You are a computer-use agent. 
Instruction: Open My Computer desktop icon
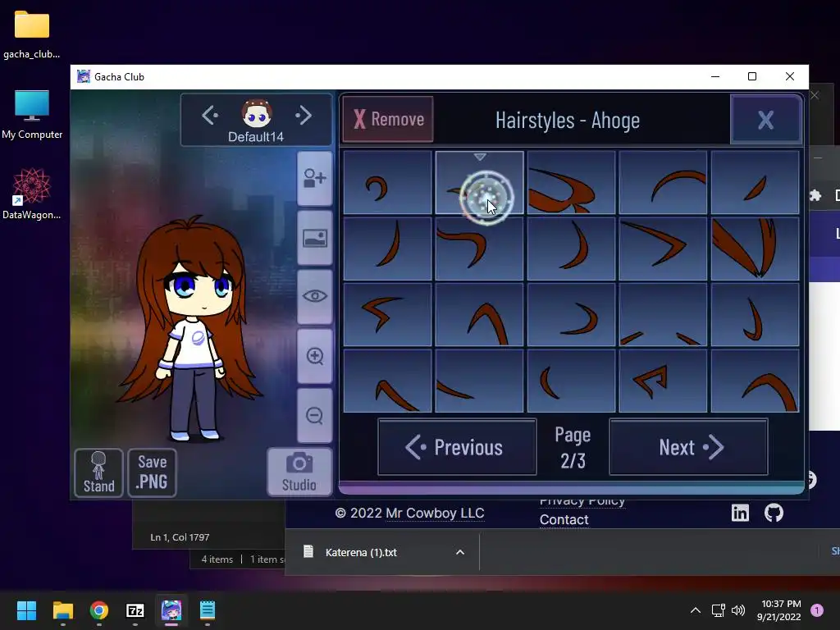pyautogui.click(x=32, y=115)
